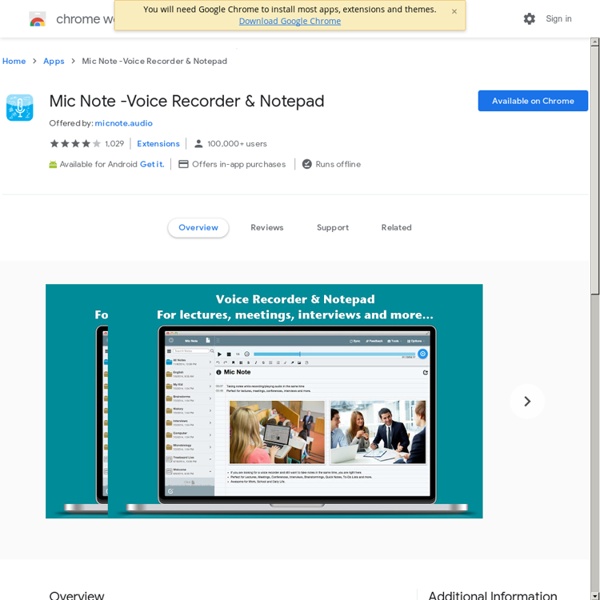Click the Offers in-app purchases text
Viewport: 600px width, 600px height.
(239, 164)
